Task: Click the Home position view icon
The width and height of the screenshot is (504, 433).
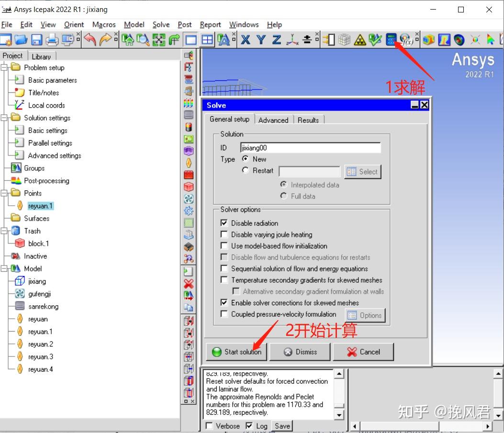Action: tap(128, 40)
